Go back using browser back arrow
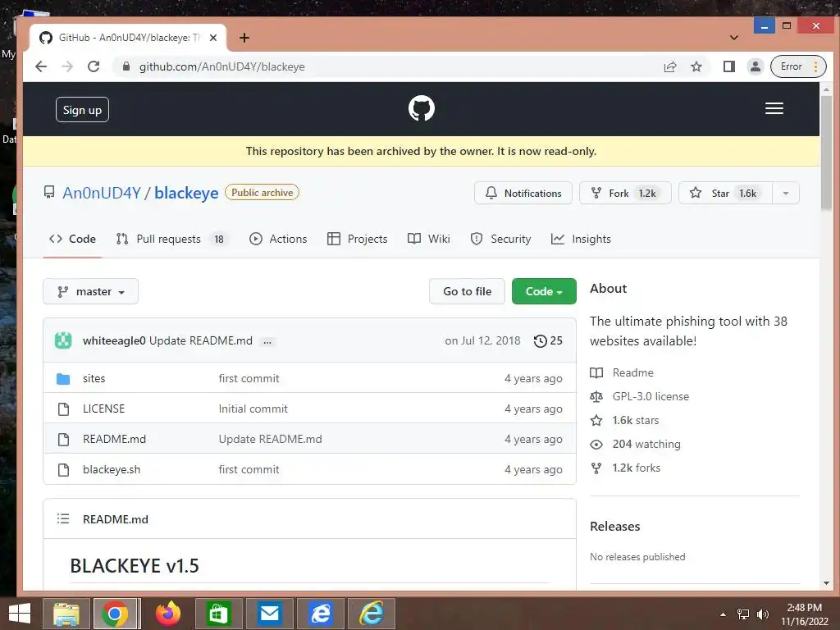This screenshot has width=840, height=630. (x=41, y=66)
